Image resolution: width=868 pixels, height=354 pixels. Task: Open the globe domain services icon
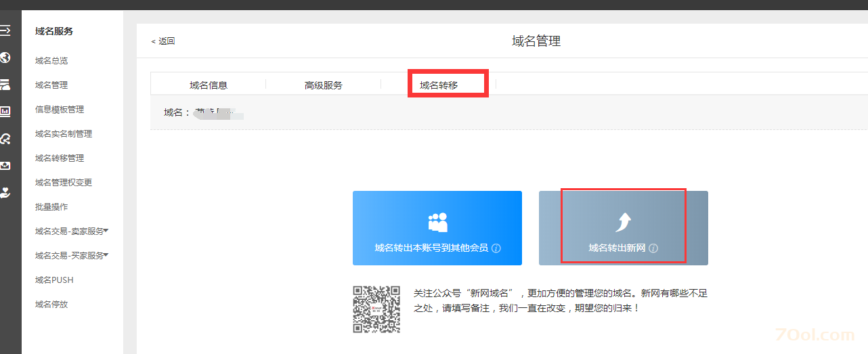(5, 58)
